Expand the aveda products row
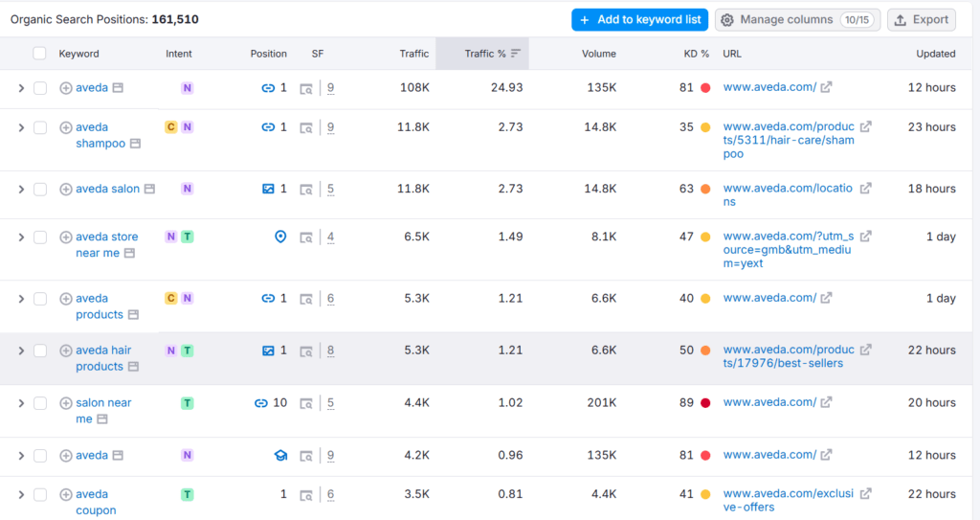The height and width of the screenshot is (520, 980). [21, 299]
